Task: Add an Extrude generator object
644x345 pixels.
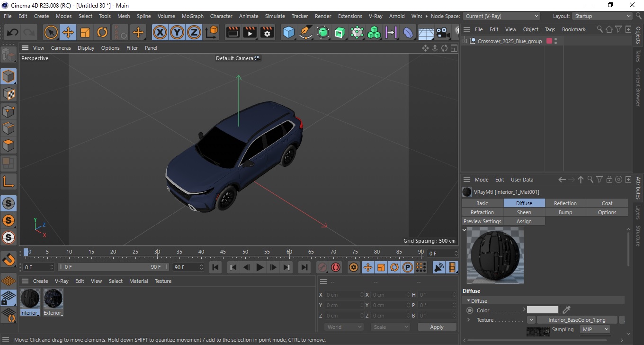Action: (340, 33)
